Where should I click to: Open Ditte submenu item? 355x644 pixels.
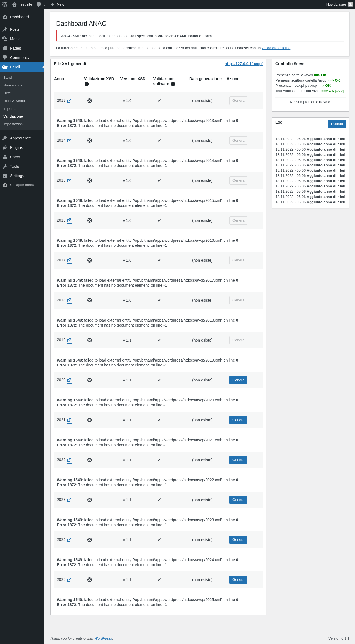tap(22, 93)
